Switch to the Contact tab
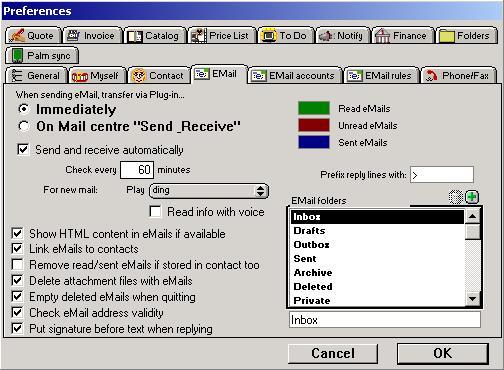 159,76
